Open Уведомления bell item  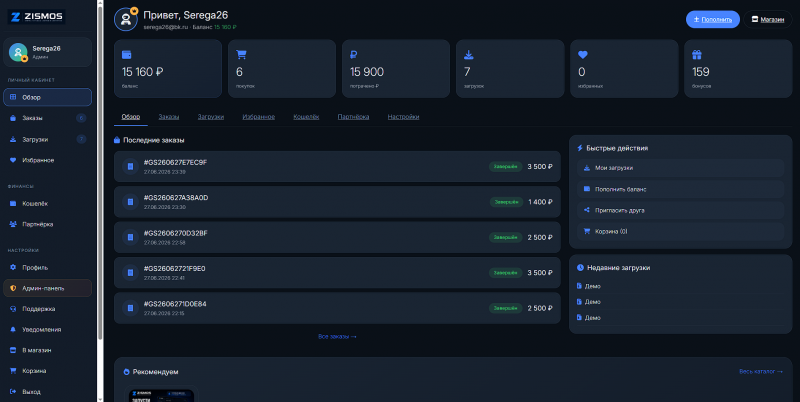pos(47,330)
